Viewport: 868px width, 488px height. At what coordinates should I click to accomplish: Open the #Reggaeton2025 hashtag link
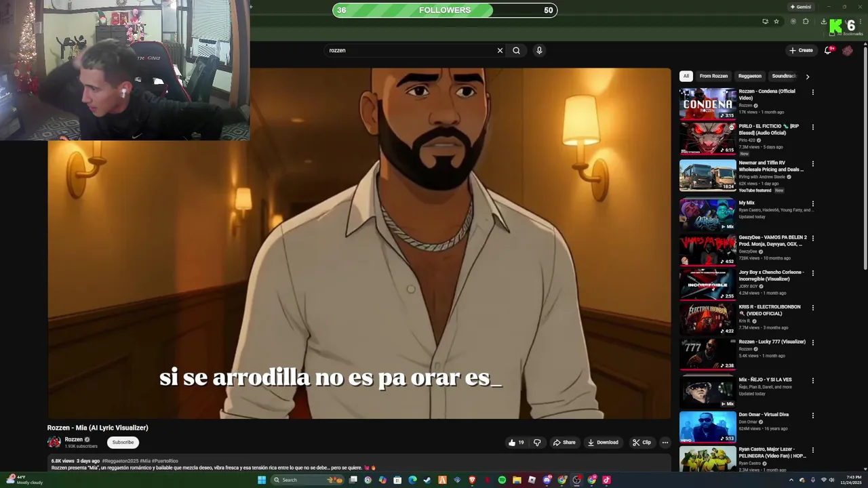click(x=120, y=461)
